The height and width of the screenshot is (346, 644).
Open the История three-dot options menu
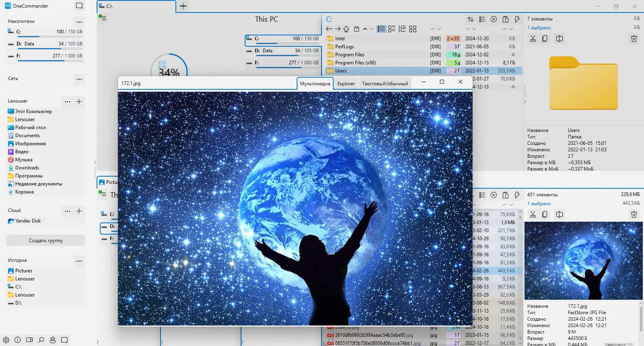click(x=79, y=261)
